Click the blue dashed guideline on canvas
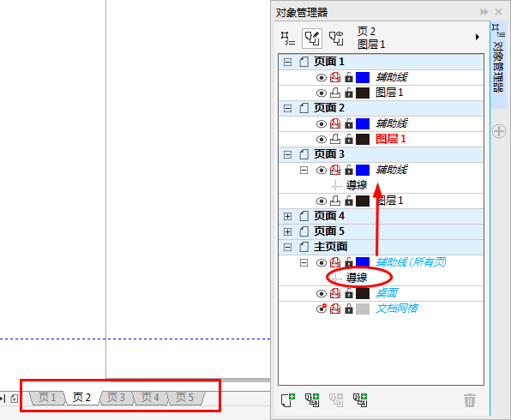The height and width of the screenshot is (420, 511). (135, 339)
